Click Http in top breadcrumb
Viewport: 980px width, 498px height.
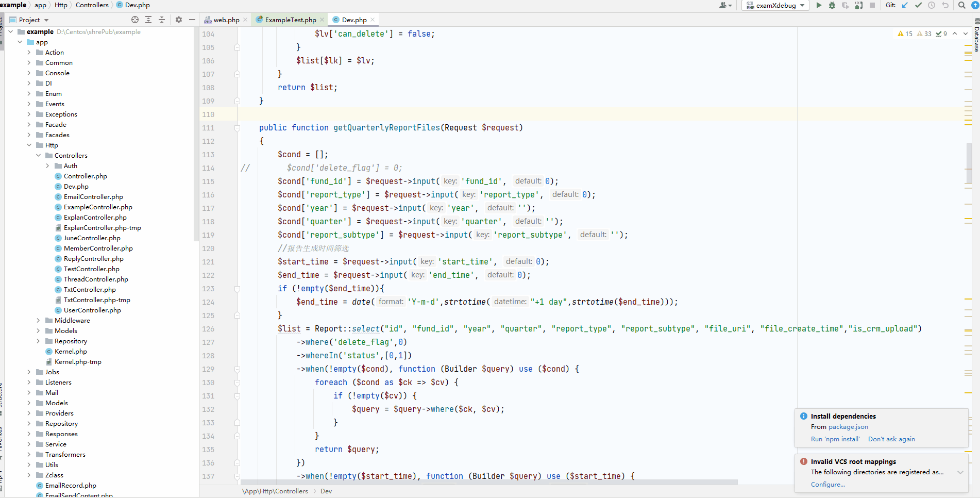point(61,5)
